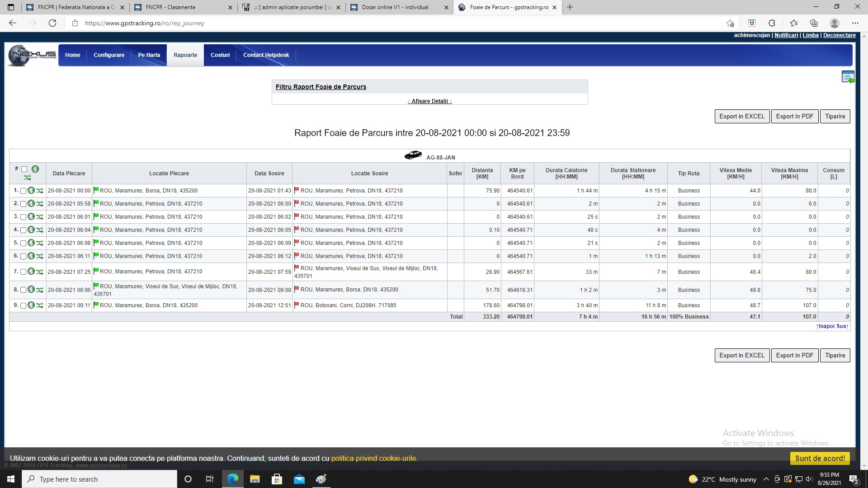868x488 pixels.
Task: Expand system tray hidden icons chevron
Action: [766, 479]
